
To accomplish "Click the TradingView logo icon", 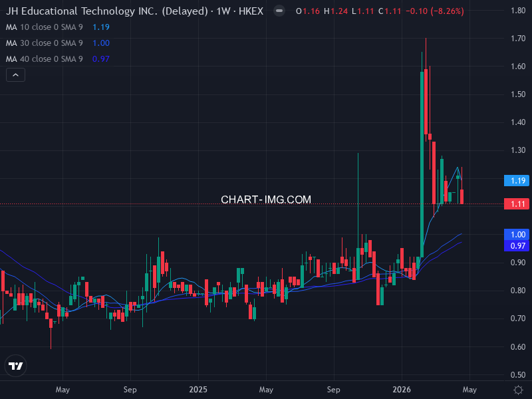I will click(x=15, y=366).
